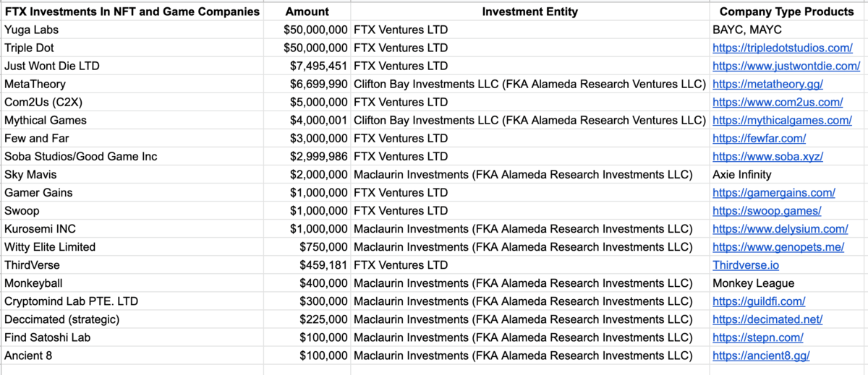868x375 pixels.
Task: Open the gamergains.com link
Action: pyautogui.click(x=774, y=192)
